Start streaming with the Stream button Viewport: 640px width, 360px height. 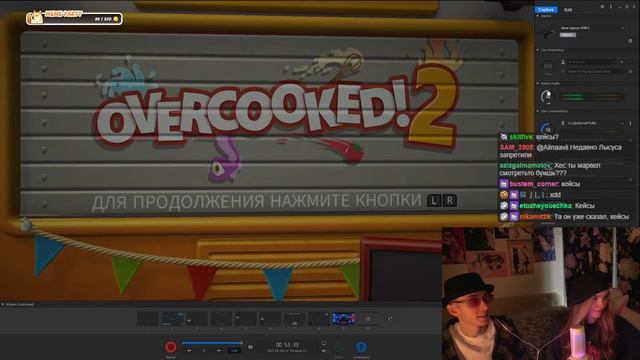[339, 348]
